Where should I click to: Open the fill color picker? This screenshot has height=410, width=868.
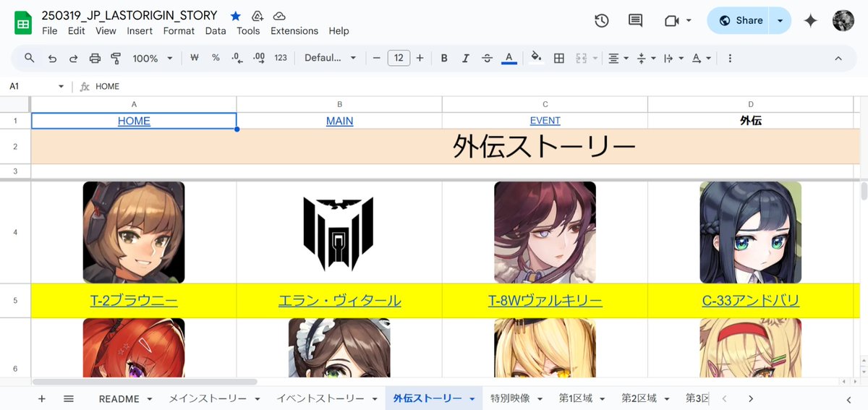tap(536, 58)
